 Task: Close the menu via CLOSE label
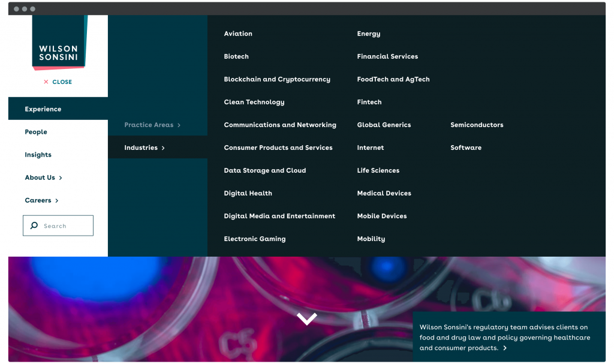[x=62, y=82]
